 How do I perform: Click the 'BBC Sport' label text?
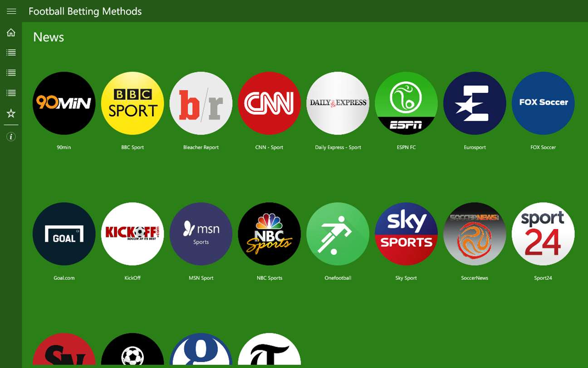tap(132, 147)
